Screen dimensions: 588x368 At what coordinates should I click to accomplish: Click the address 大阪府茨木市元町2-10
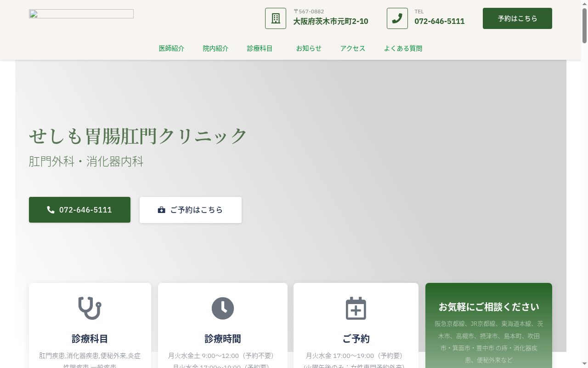click(331, 21)
